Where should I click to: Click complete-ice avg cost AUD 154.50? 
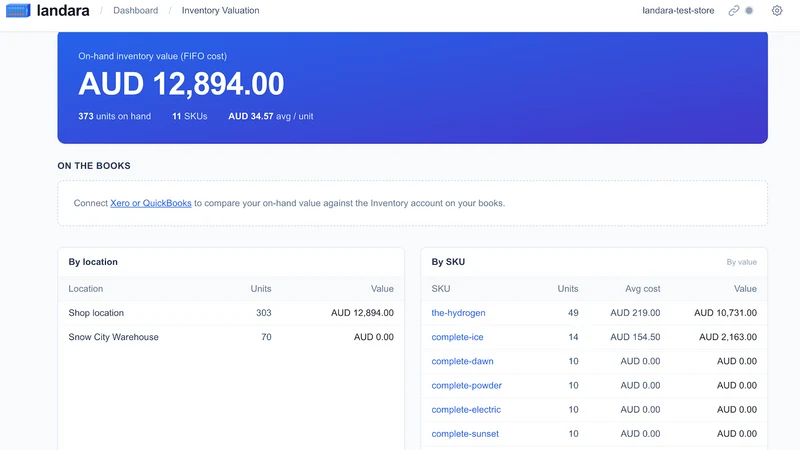tap(635, 337)
